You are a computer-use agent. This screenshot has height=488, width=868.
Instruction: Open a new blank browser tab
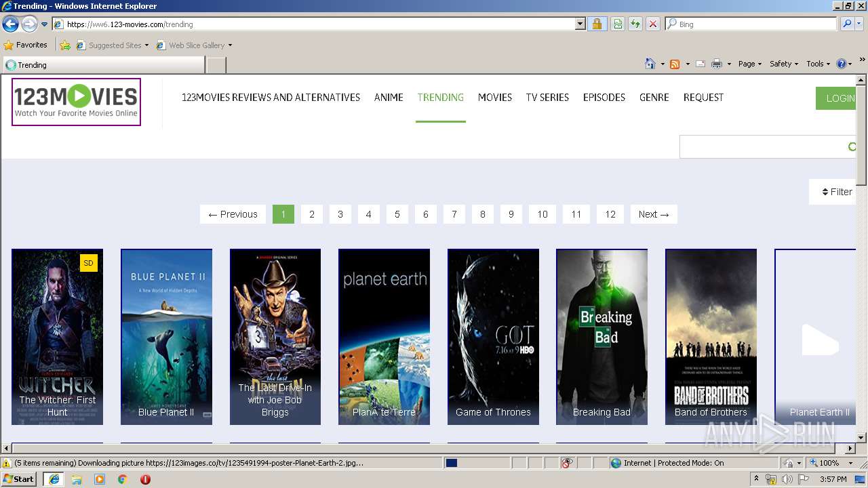pos(216,65)
